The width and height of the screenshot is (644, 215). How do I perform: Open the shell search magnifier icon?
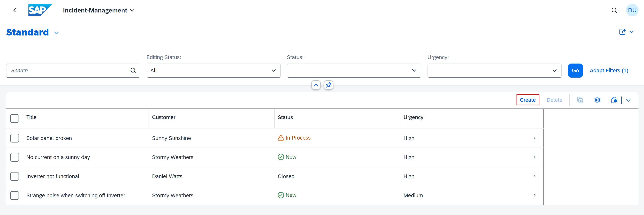pyautogui.click(x=614, y=10)
